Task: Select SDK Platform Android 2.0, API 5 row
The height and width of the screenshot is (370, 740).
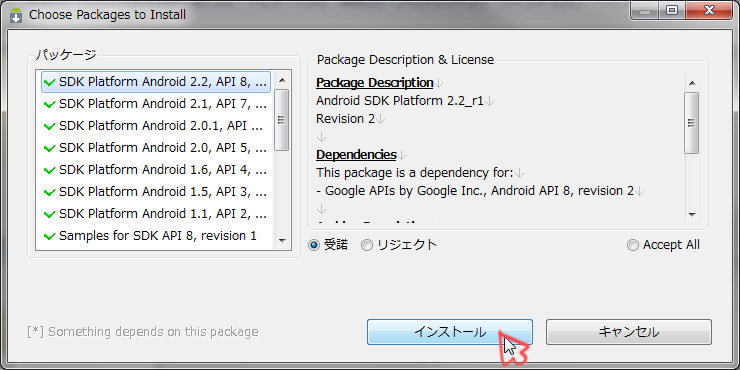Action: [156, 148]
